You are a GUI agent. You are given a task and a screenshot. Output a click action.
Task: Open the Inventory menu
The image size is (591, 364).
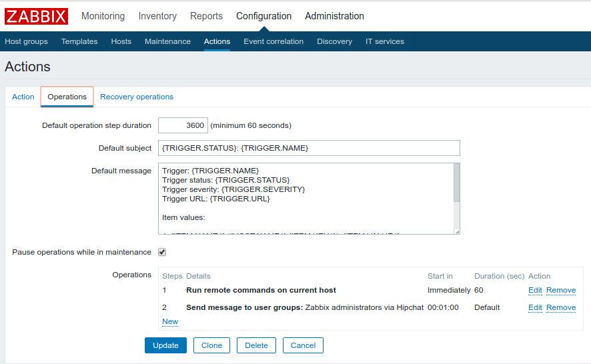pos(157,16)
